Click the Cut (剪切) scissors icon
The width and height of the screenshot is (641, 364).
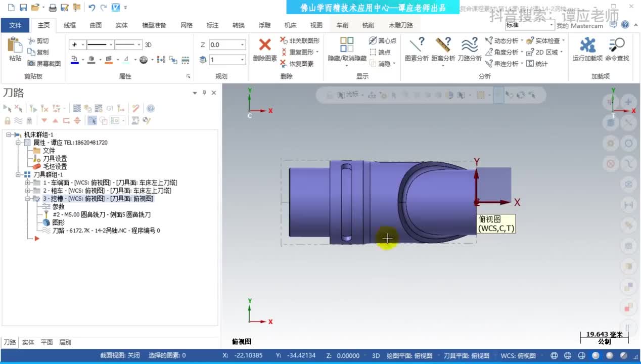(31, 41)
